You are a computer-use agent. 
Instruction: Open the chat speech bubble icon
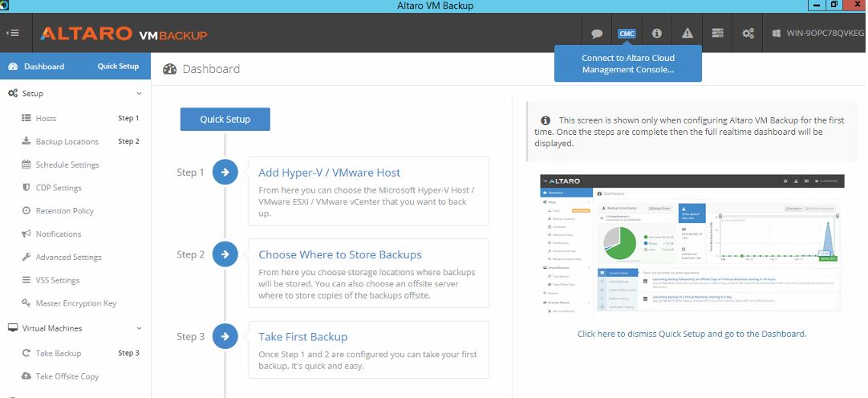coord(597,34)
